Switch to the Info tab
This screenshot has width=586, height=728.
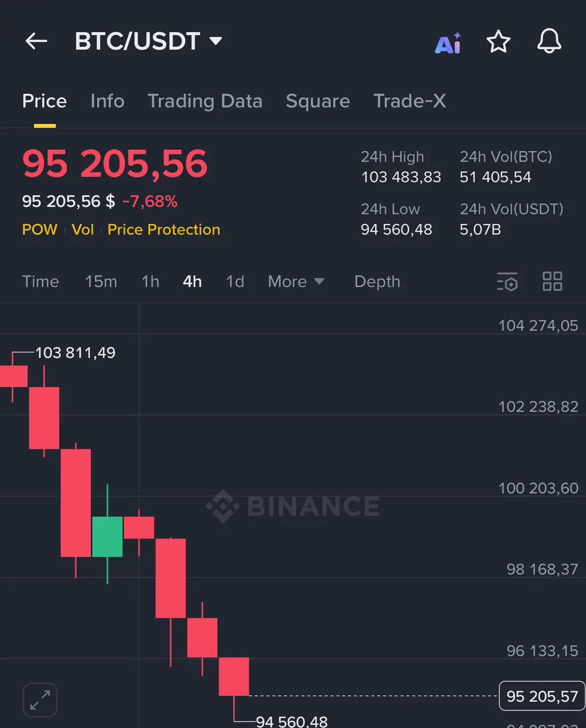pyautogui.click(x=107, y=101)
